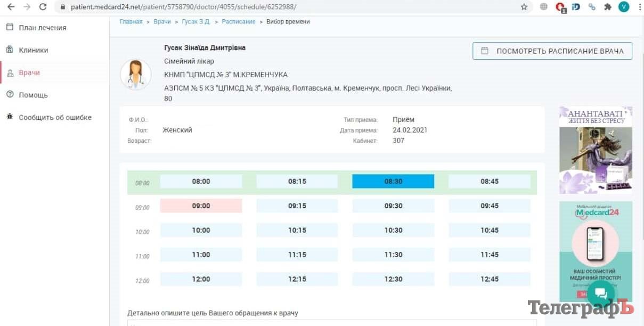Open Chrome three-dot menu
This screenshot has width=644, height=326.
[x=639, y=7]
